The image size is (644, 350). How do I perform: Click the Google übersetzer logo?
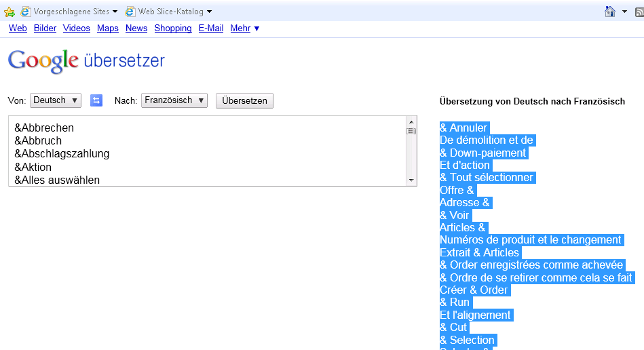[x=86, y=61]
